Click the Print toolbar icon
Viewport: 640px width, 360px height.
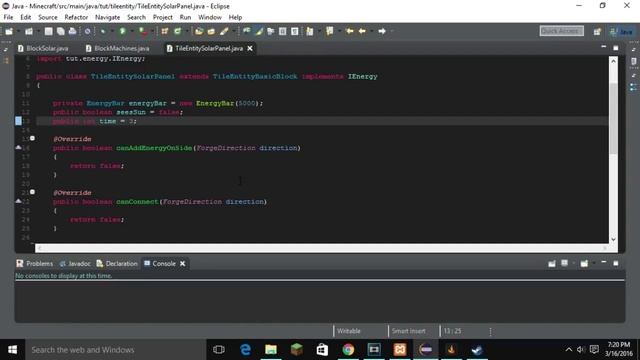tap(72, 31)
